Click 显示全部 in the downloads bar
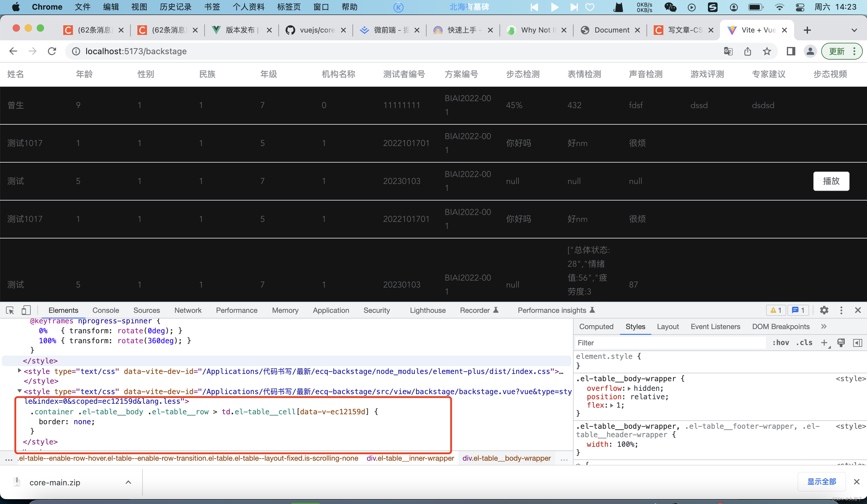Viewport: 867px width, 504px height. 822,482
